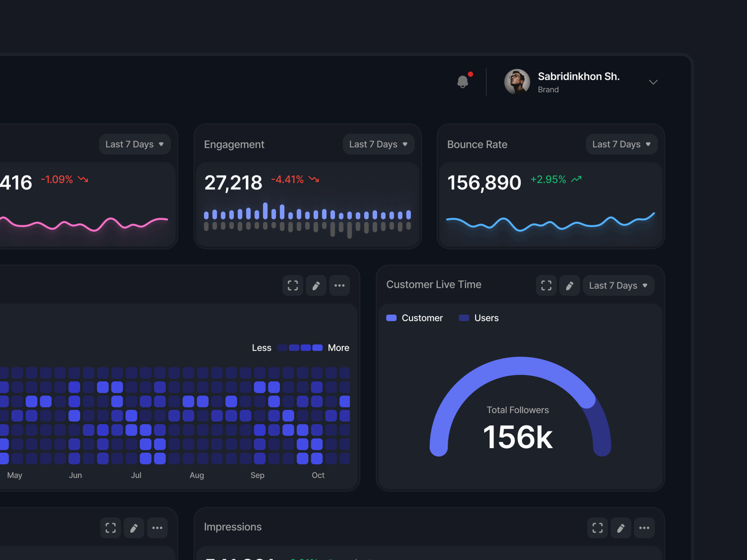Open three-dot menu on Impressions card
The image size is (747, 560).
point(644,528)
